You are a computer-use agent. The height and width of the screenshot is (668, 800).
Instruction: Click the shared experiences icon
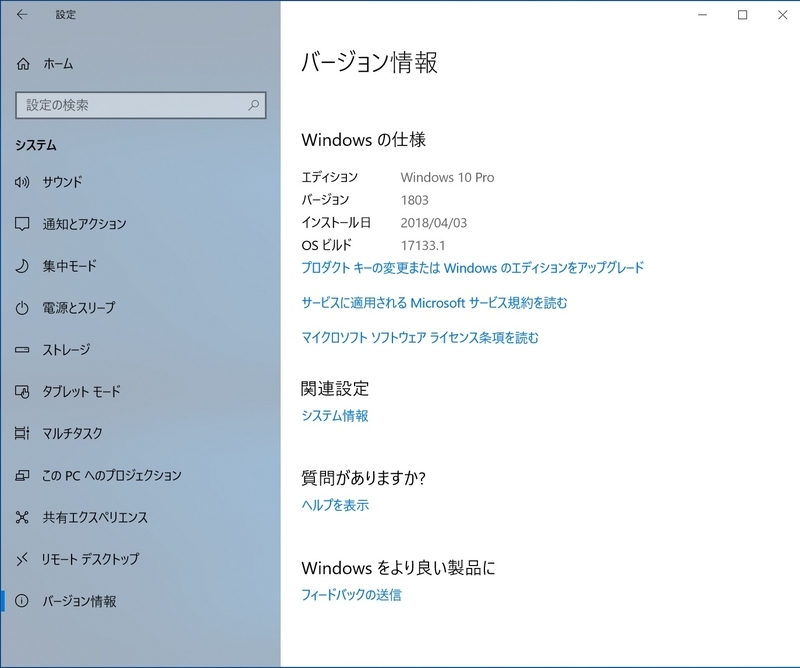22,517
